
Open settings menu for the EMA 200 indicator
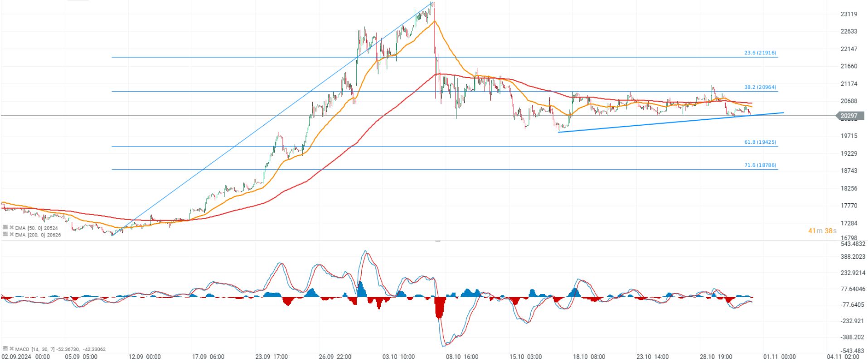(5, 234)
